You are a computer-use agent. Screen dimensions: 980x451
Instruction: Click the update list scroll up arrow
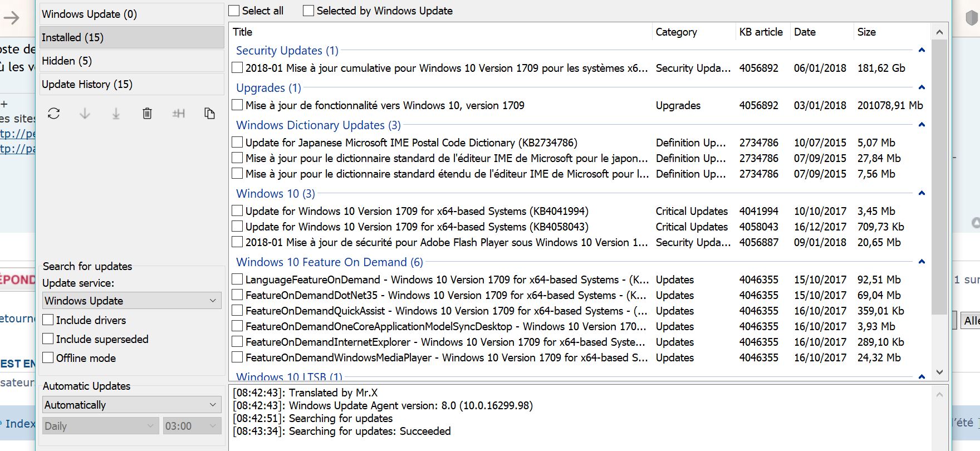tap(939, 32)
